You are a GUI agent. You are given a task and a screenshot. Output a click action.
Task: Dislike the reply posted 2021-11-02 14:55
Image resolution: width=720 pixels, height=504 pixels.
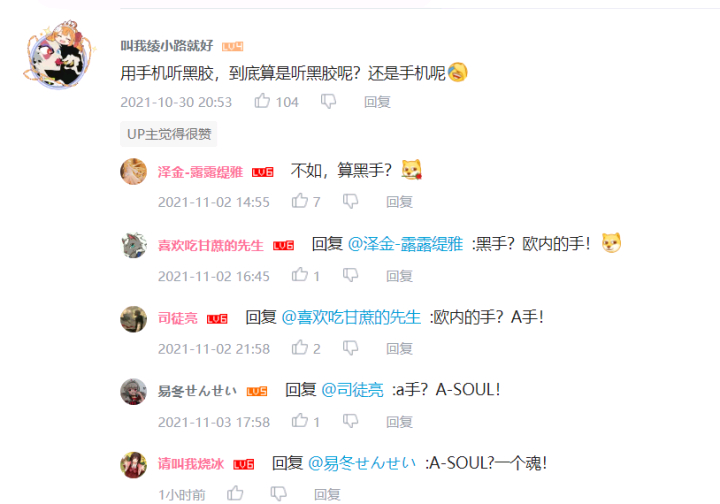pos(350,201)
